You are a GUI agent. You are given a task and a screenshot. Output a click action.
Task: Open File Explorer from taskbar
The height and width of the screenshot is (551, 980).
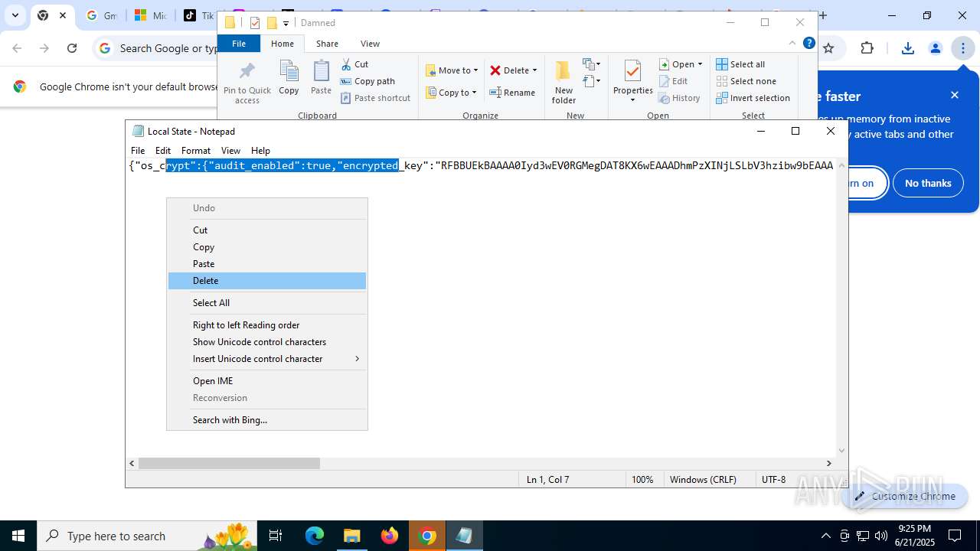(x=352, y=536)
